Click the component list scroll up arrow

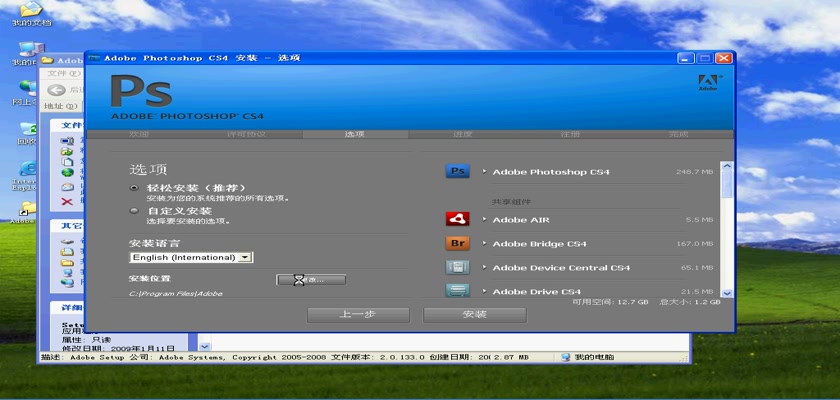[726, 166]
